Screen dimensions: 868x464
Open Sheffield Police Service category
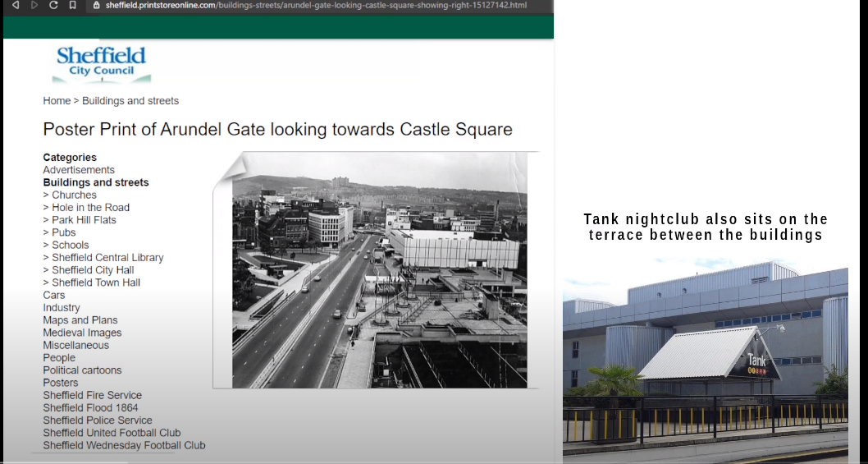(98, 420)
